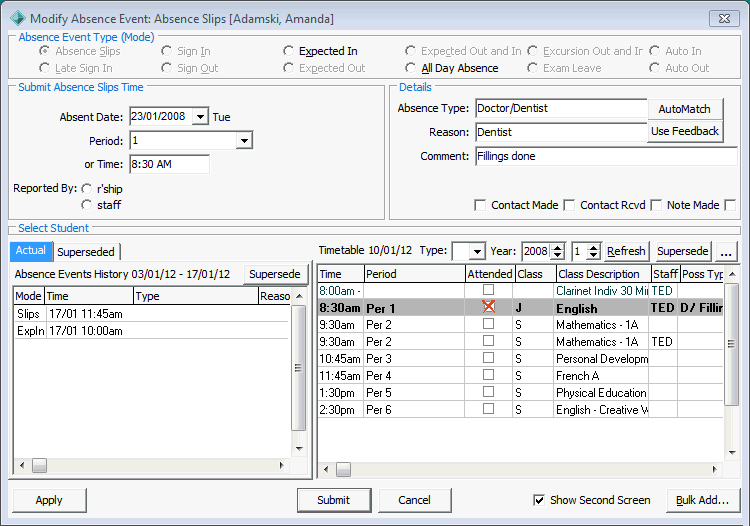The image size is (750, 526).
Task: Switch to the Actual tab
Action: (x=31, y=251)
